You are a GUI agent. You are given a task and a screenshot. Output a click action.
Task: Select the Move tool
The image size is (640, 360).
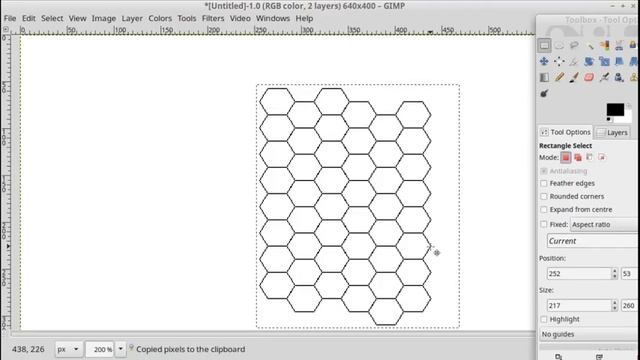tap(544, 61)
